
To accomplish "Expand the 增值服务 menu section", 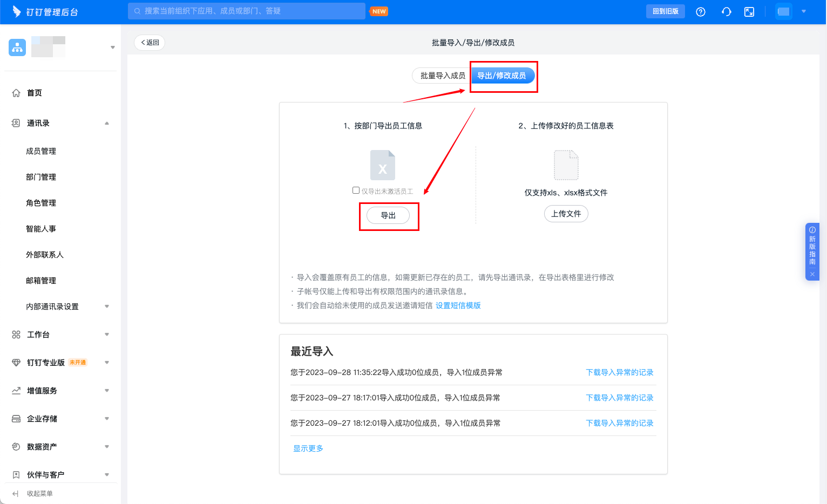I will pos(107,391).
